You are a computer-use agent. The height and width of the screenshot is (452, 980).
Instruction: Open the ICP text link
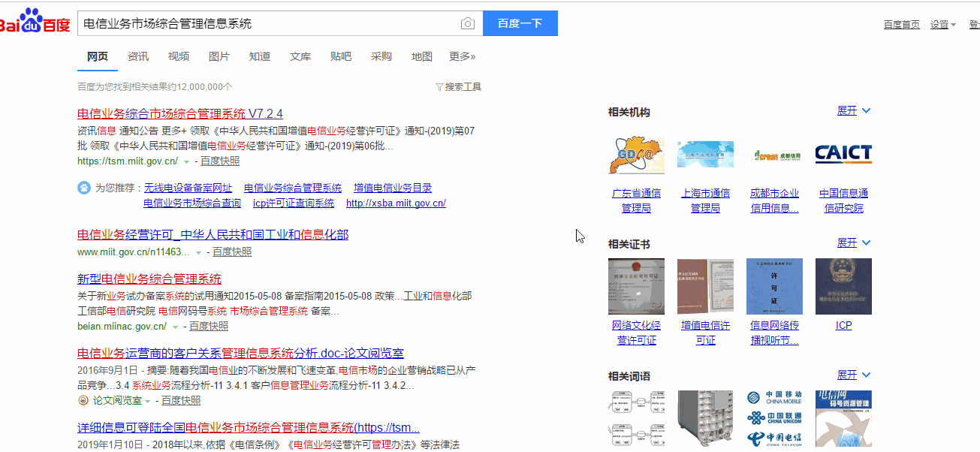(843, 326)
